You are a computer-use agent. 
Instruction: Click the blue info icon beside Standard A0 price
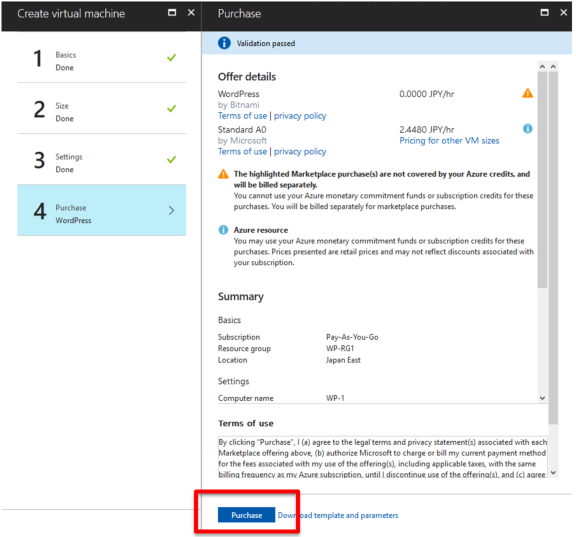point(528,129)
